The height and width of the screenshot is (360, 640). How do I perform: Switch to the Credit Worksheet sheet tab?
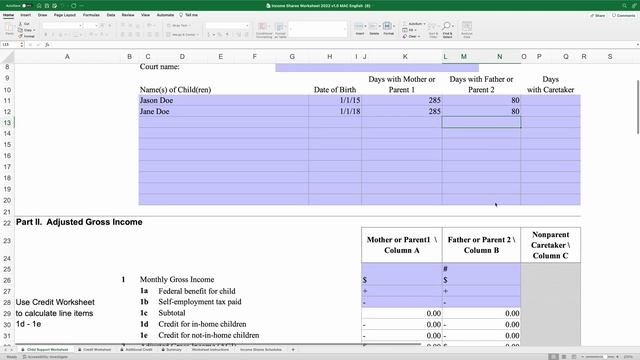(x=95, y=350)
